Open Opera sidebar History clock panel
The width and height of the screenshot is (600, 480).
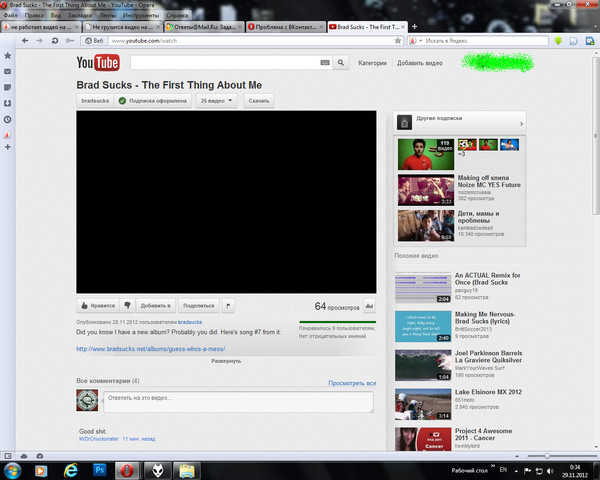(7, 119)
